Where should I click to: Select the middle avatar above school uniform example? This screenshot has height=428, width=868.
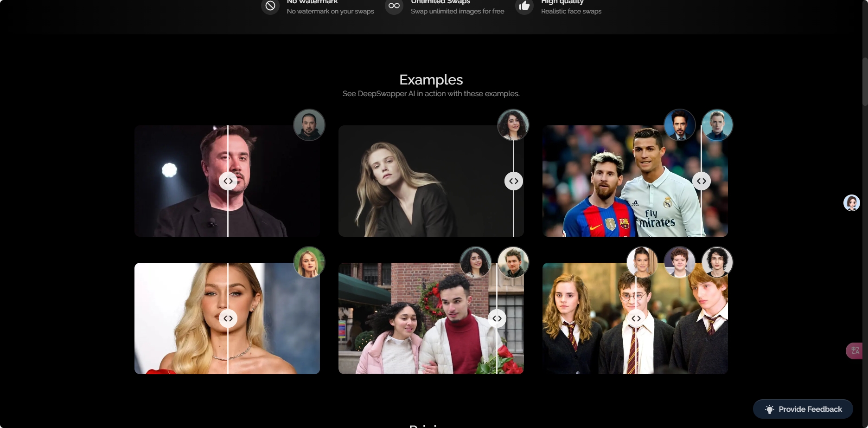(680, 262)
